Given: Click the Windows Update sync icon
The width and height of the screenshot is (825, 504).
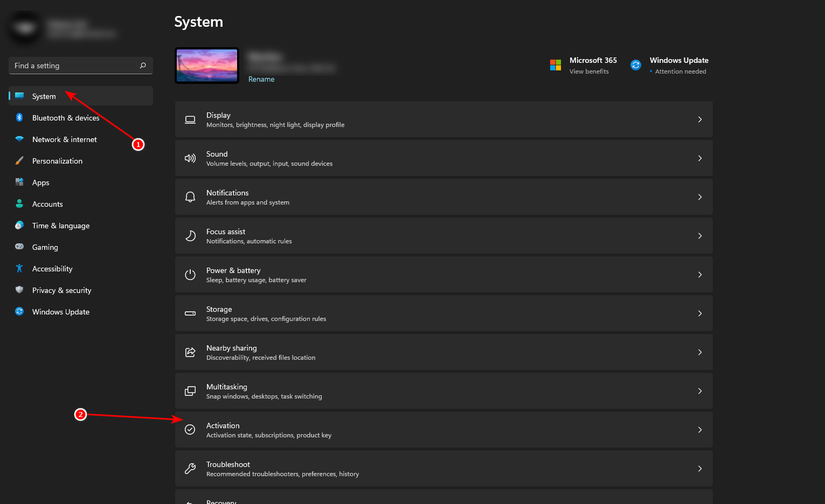Looking at the screenshot, I should [636, 65].
